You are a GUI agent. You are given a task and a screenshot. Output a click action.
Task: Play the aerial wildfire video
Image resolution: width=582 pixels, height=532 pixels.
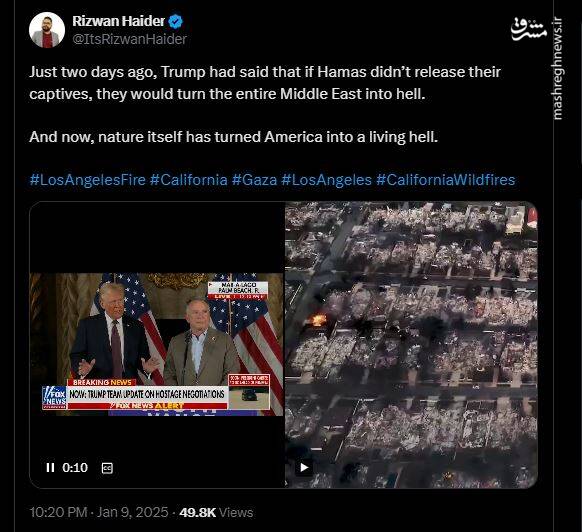click(x=304, y=467)
